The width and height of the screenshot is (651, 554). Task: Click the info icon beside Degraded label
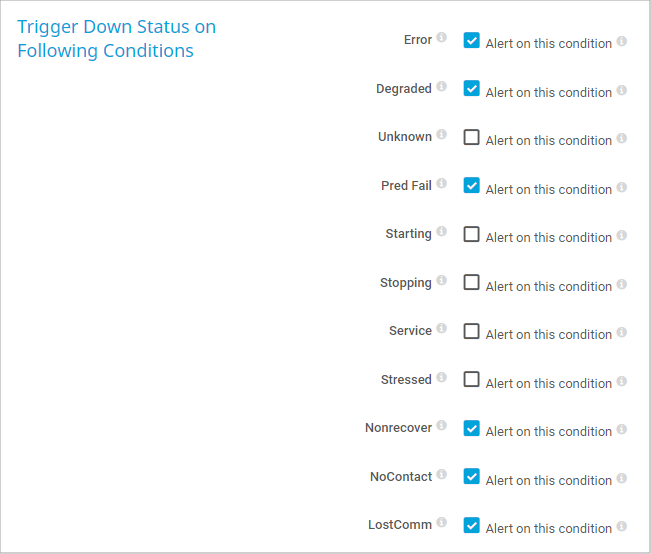point(442,88)
